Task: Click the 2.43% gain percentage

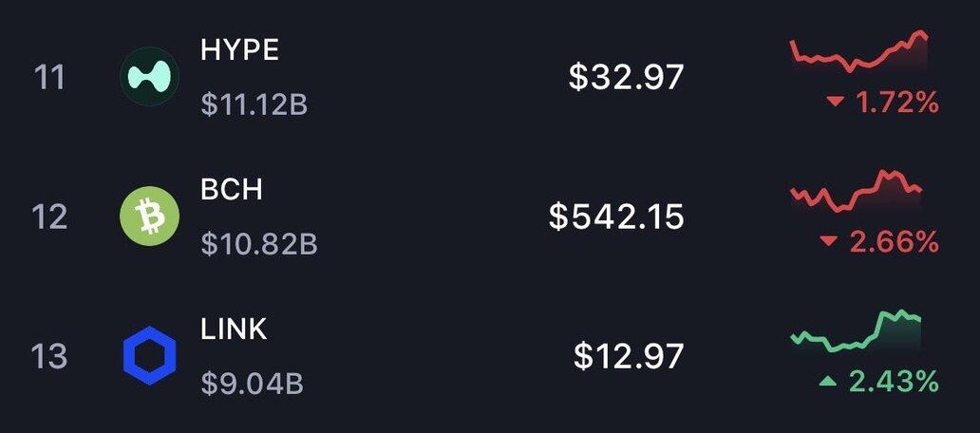Action: tap(894, 382)
